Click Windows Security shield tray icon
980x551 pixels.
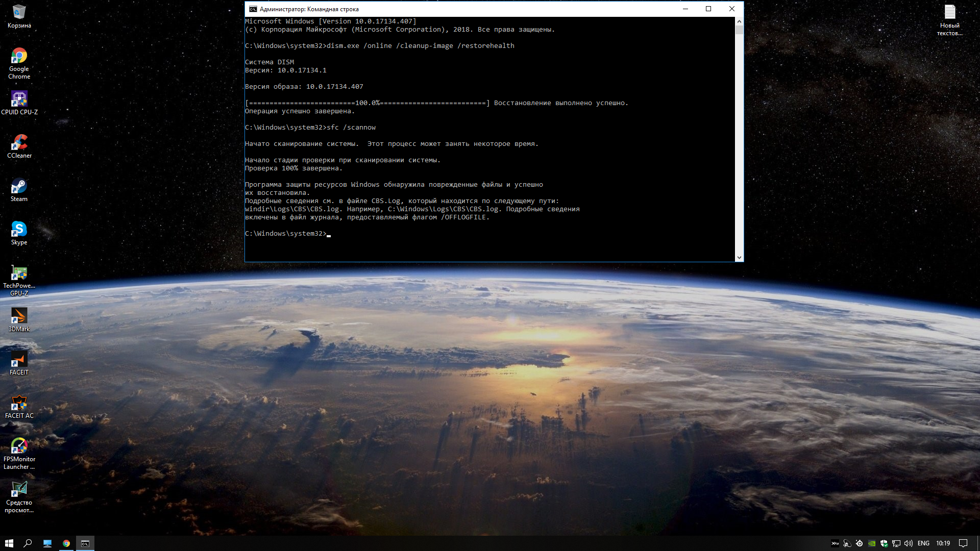coord(884,543)
